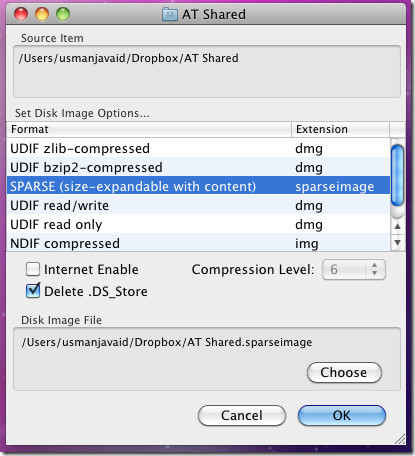Viewport: 415px width, 456px height.
Task: Click the scroll down arrow in format list
Action: (x=397, y=242)
